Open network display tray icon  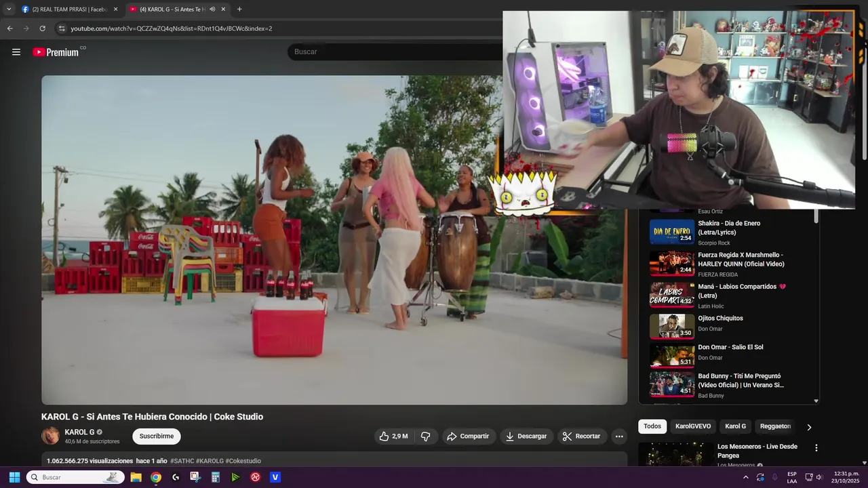[x=809, y=477]
